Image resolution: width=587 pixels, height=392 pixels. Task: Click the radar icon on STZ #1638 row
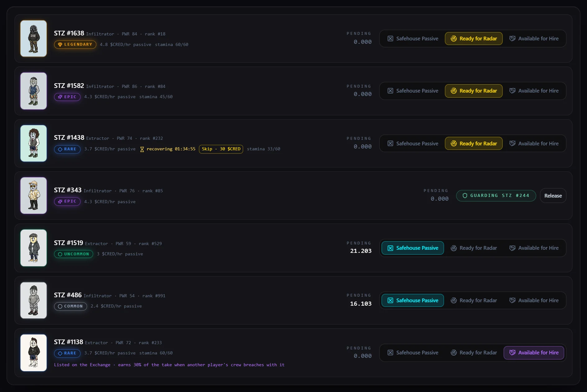click(x=453, y=39)
